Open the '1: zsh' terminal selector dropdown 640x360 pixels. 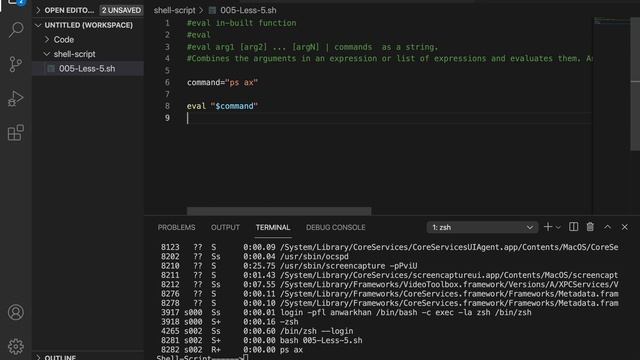482,227
